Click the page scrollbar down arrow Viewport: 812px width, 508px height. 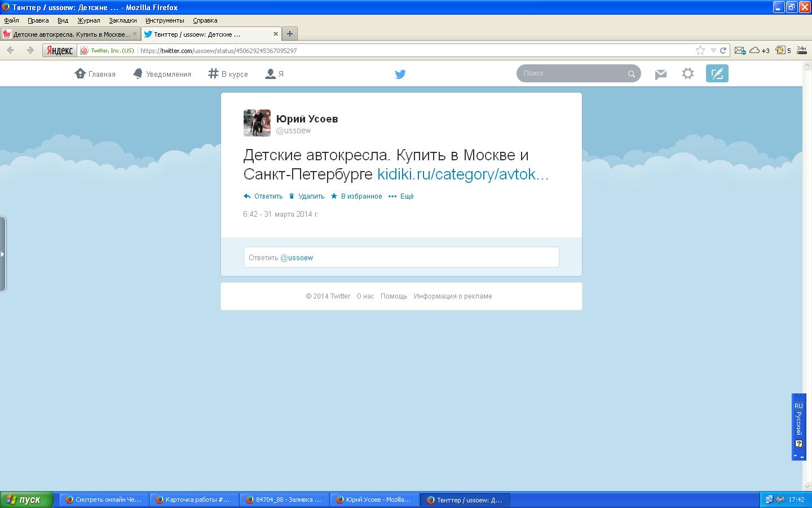coord(807,486)
